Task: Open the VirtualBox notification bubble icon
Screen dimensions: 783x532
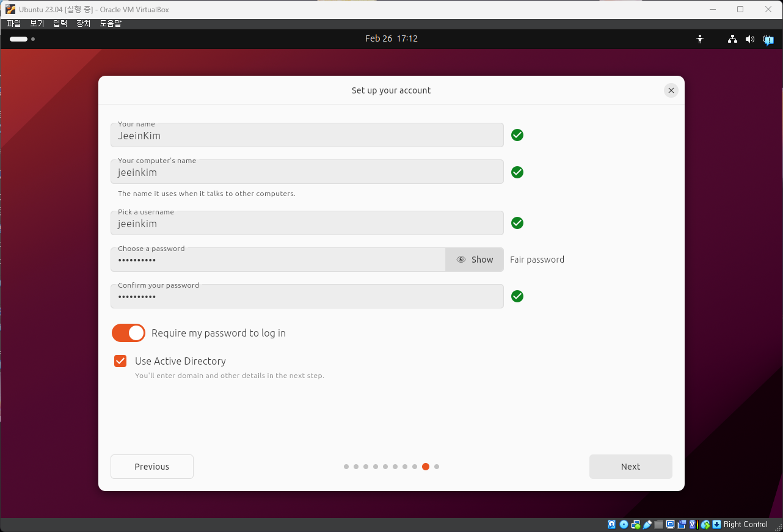Action: point(768,40)
